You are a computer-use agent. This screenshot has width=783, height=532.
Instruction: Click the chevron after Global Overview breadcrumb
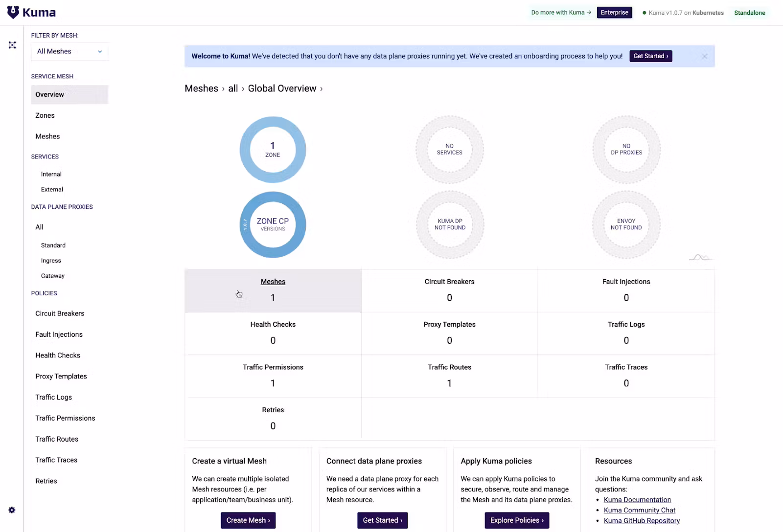[x=322, y=89]
